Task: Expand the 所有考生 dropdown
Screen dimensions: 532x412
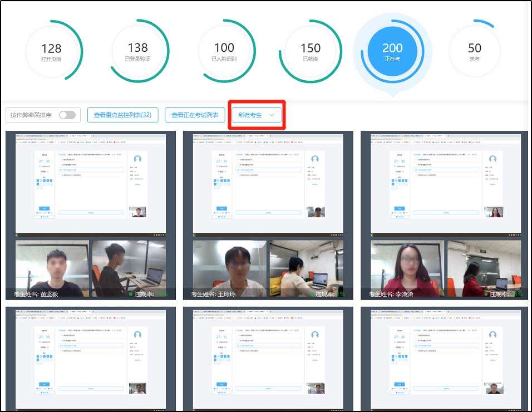Action: [x=250, y=115]
